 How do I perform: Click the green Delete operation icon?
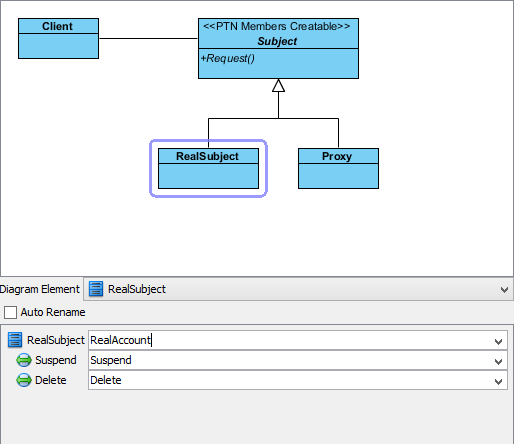tap(24, 380)
